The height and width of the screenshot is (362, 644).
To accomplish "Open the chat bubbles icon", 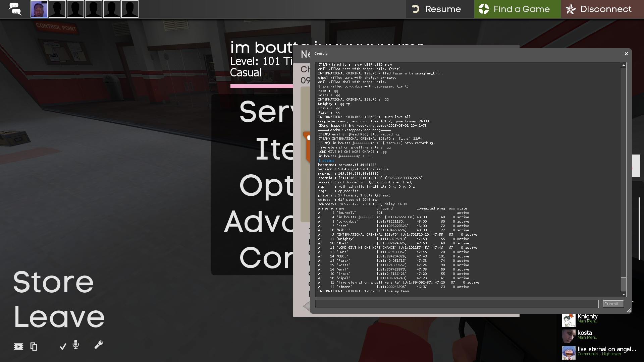I will (x=15, y=9).
